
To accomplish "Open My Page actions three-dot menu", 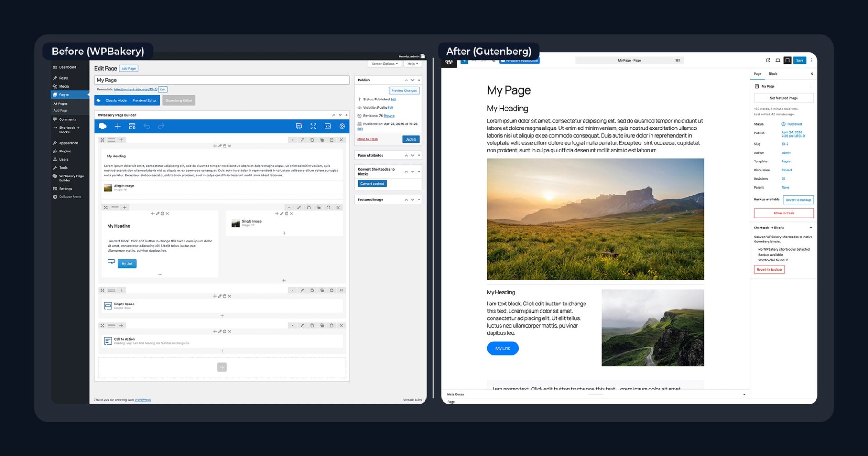I will click(x=811, y=86).
